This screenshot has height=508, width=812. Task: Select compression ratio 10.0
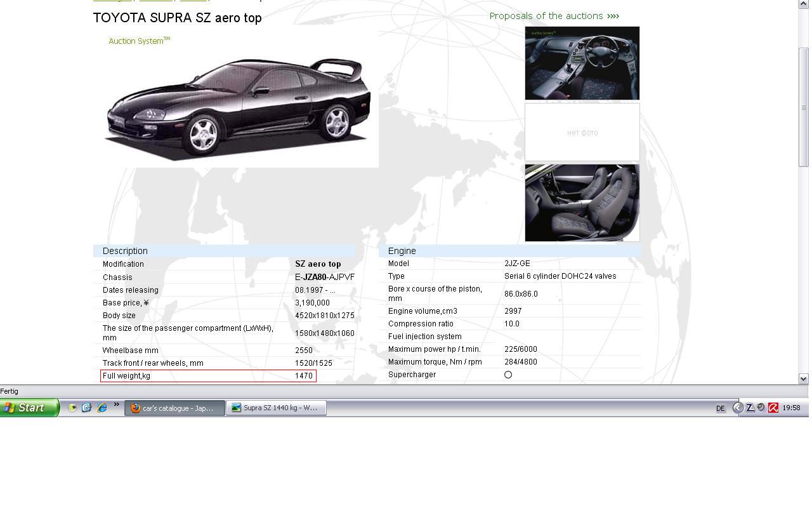(512, 324)
